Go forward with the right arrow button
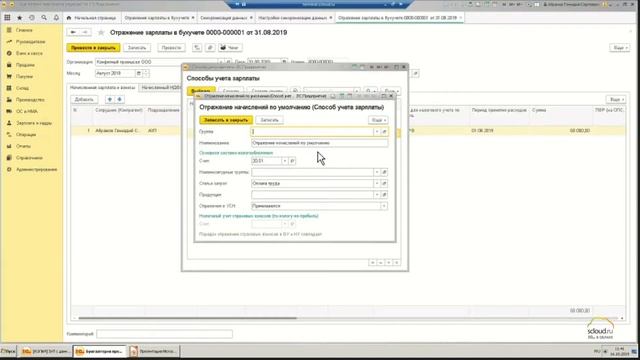The image size is (640, 360). pos(85,32)
